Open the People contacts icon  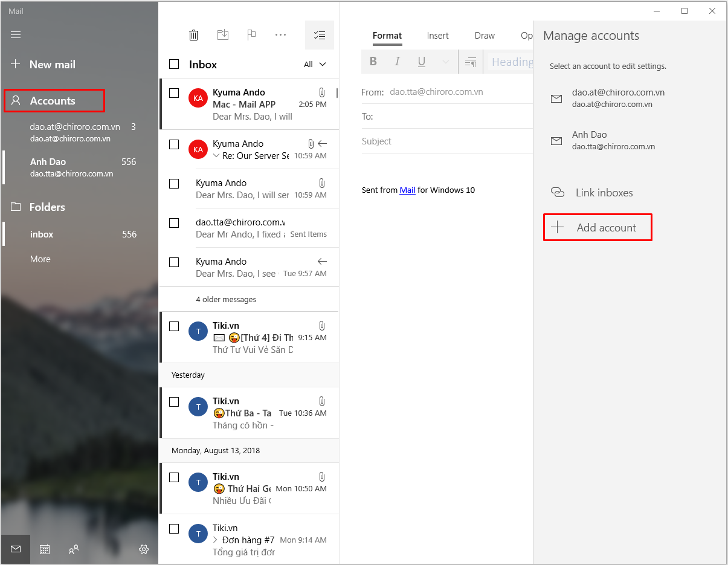tap(74, 549)
